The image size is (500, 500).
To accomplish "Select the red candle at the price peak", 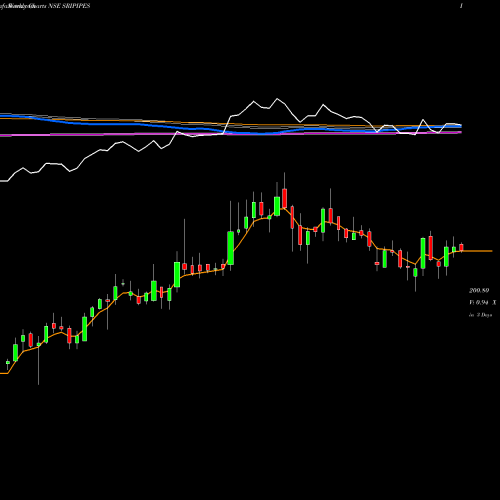I will pyautogui.click(x=284, y=198).
